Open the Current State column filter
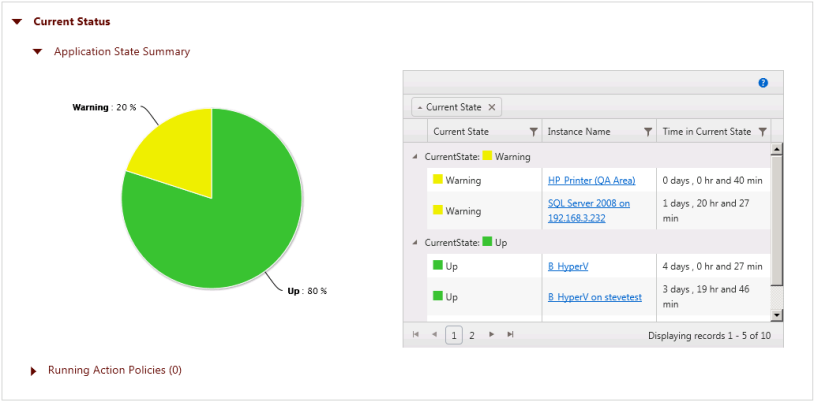The image size is (815, 402). (533, 132)
